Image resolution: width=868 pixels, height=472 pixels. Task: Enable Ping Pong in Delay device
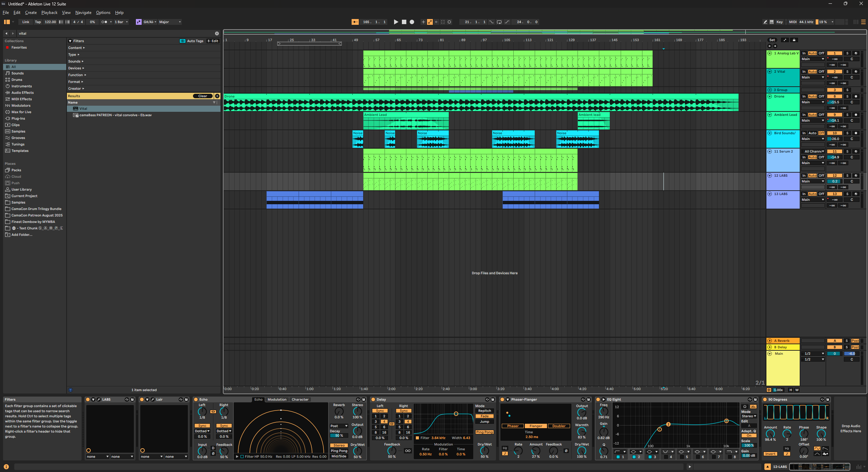484,432
